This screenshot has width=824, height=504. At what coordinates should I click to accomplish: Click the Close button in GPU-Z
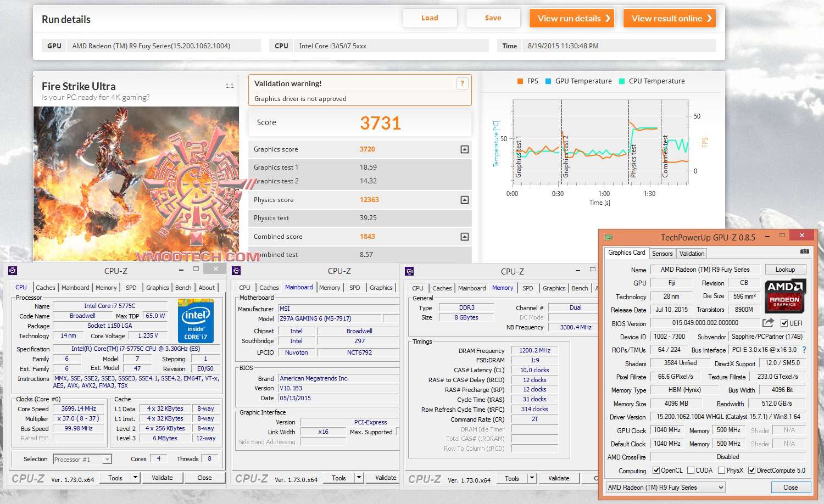790,488
